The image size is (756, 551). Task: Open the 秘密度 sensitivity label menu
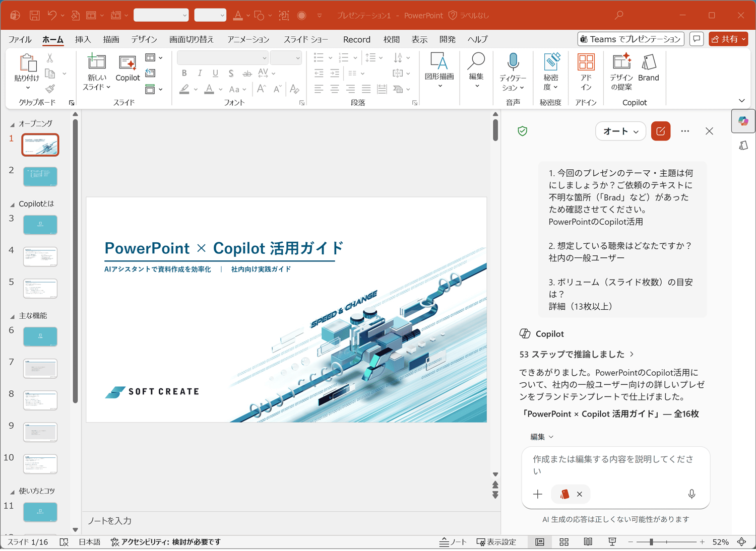pyautogui.click(x=551, y=72)
